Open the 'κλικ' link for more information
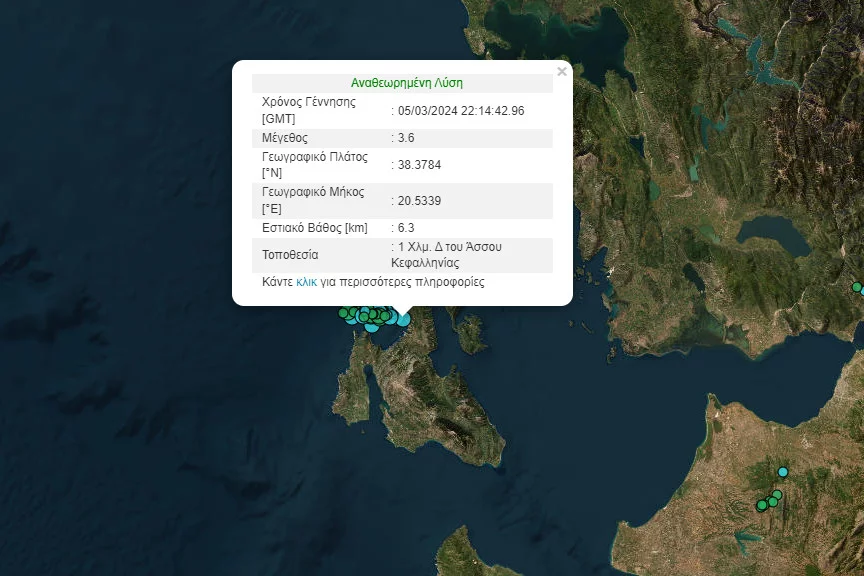 (306, 282)
